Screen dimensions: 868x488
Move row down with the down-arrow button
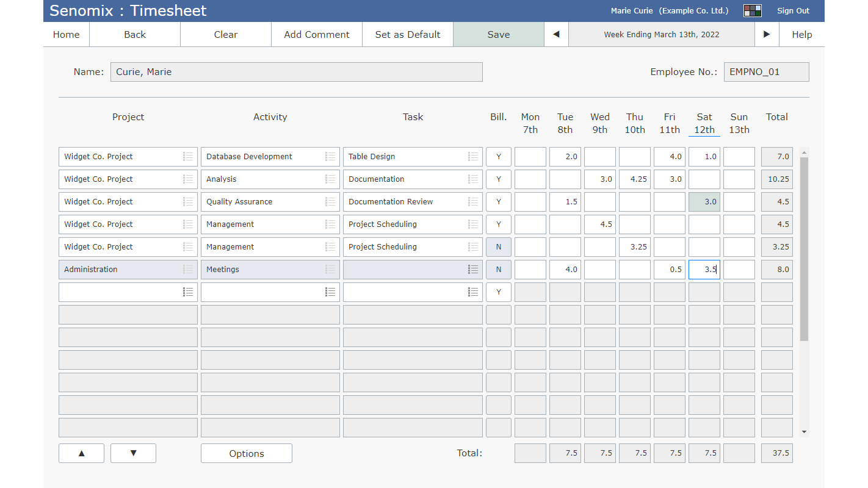click(x=133, y=453)
